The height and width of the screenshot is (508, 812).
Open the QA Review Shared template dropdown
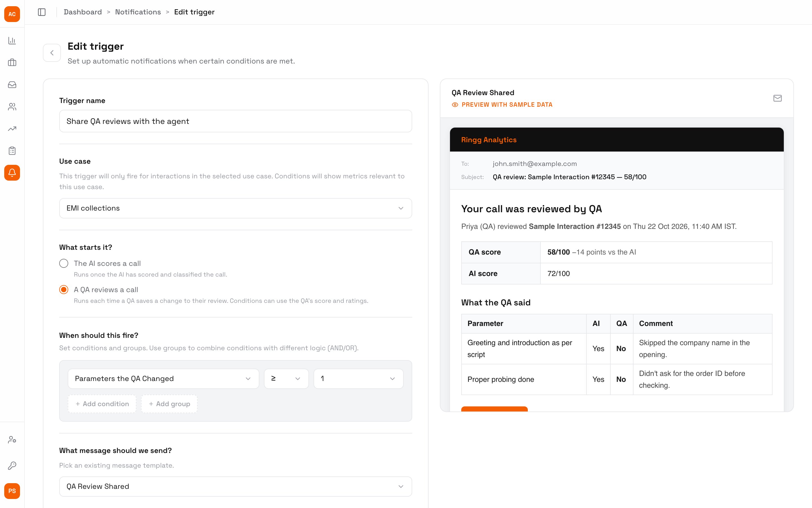click(235, 487)
